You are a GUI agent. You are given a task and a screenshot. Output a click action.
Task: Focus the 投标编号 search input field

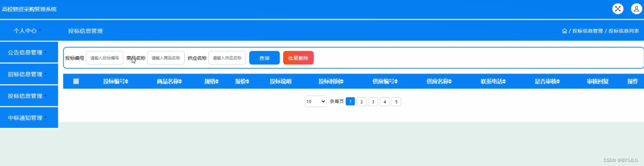pos(105,58)
